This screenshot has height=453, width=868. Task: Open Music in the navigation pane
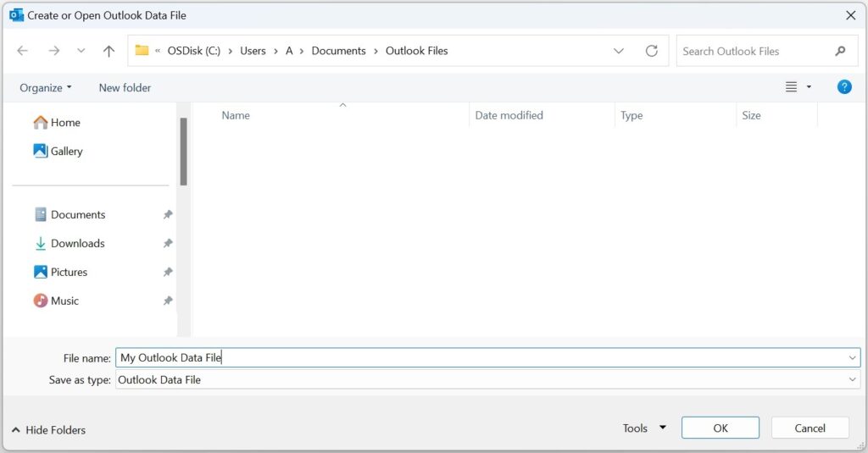click(x=56, y=301)
